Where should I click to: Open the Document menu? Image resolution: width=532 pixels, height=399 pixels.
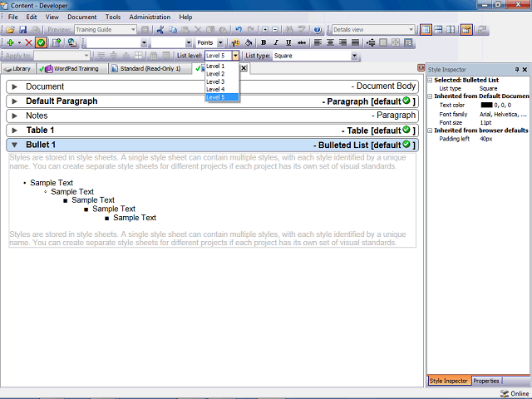click(x=81, y=17)
